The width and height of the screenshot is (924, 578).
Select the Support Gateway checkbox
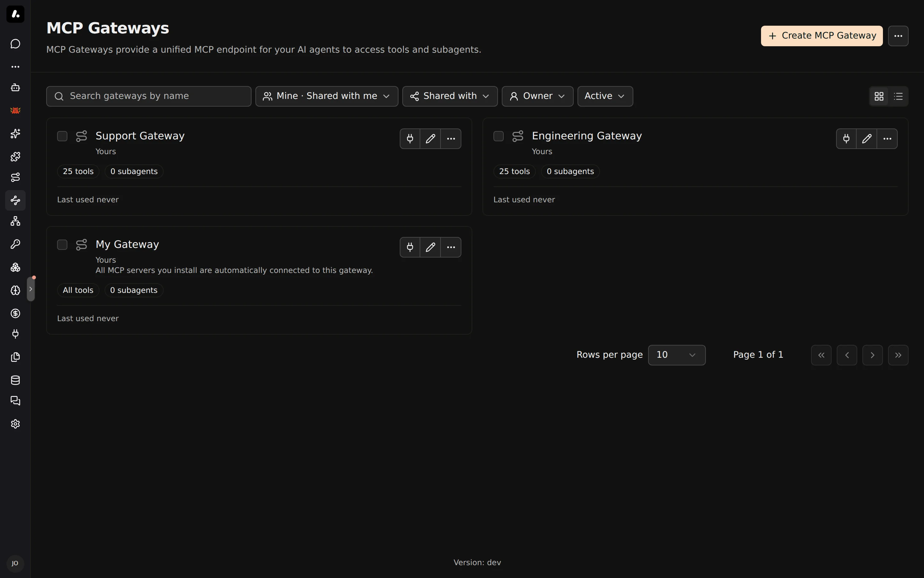[x=62, y=136]
